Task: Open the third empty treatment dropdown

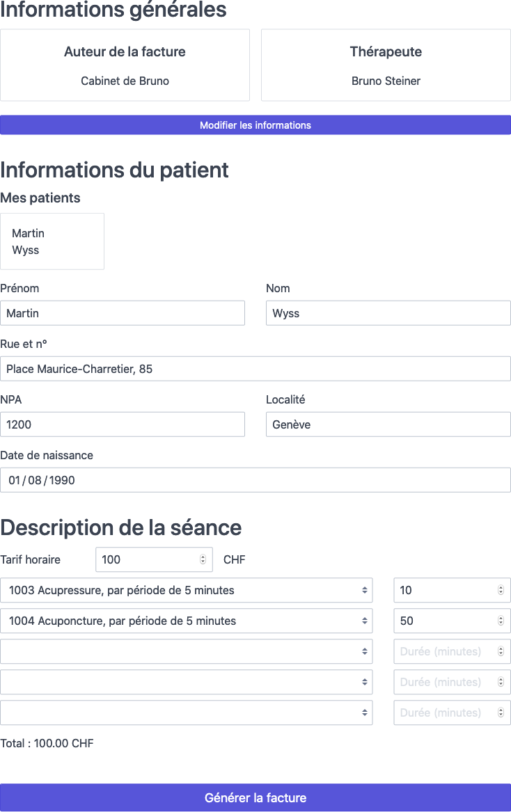Action: click(x=187, y=651)
